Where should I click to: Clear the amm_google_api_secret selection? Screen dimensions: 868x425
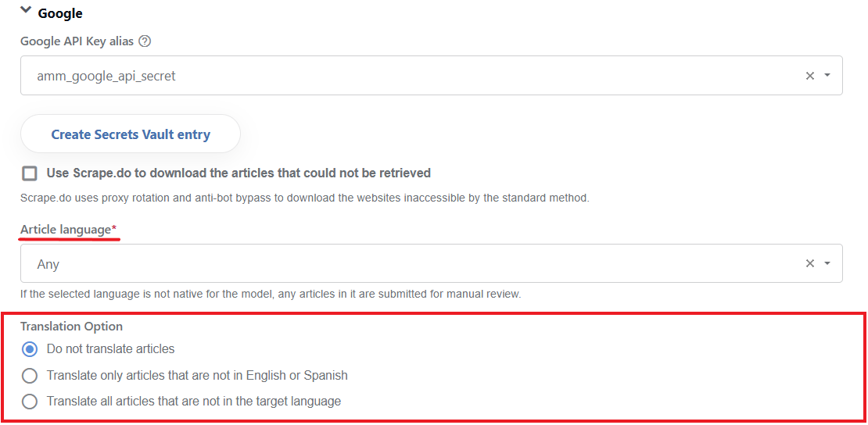(810, 76)
